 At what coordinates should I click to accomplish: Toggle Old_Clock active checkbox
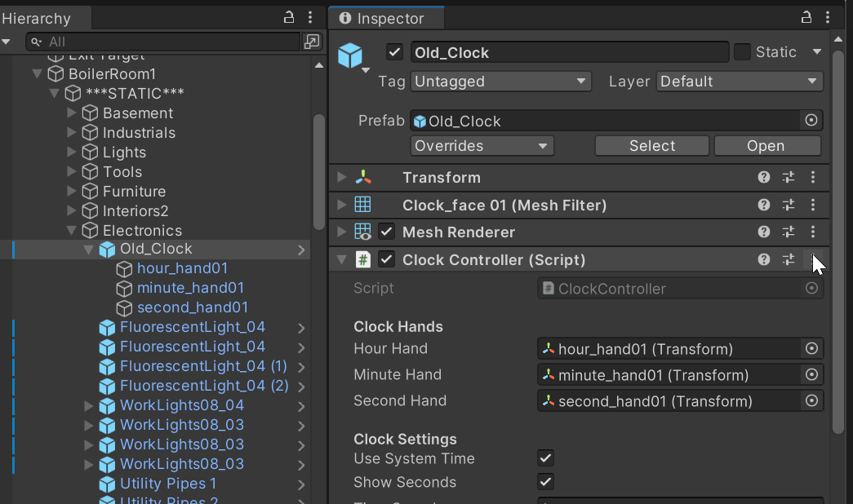click(x=394, y=52)
